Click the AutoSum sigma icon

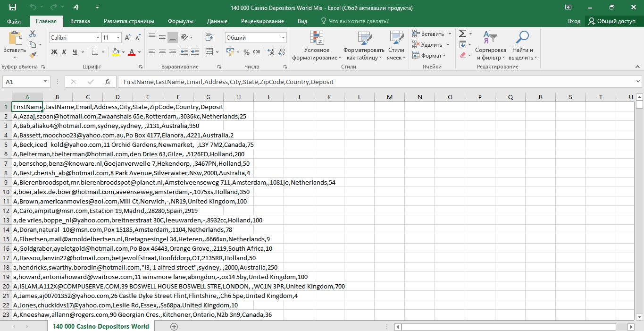[462, 34]
